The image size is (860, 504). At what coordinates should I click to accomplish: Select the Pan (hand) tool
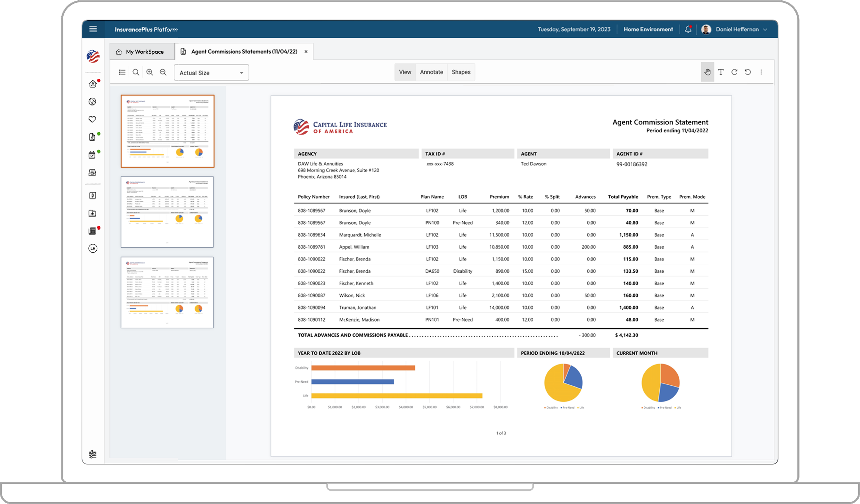(708, 72)
